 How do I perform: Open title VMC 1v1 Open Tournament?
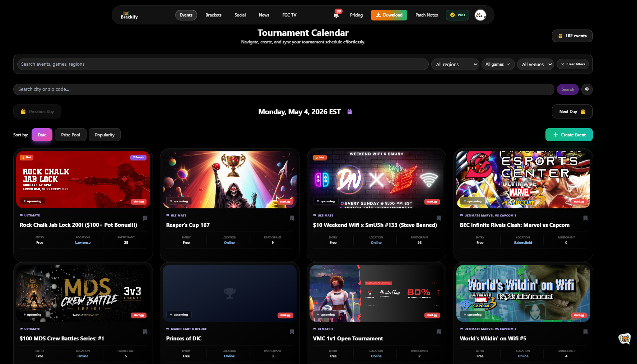(x=348, y=339)
